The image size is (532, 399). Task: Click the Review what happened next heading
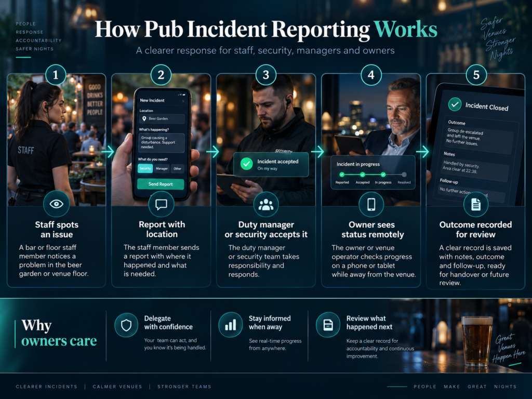[369, 323]
